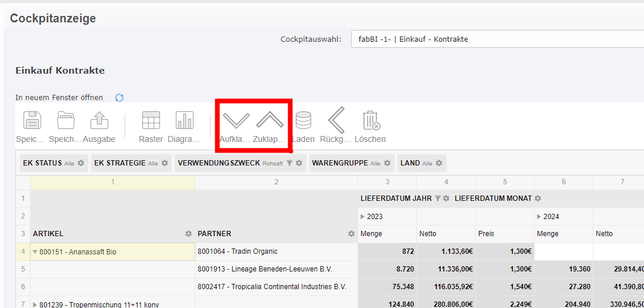Select the Netto value 116.035,92€ cell

pyautogui.click(x=446, y=287)
